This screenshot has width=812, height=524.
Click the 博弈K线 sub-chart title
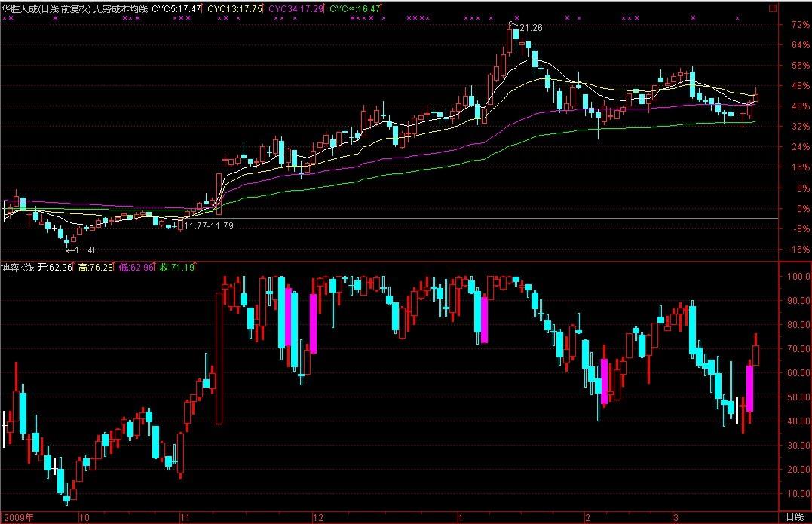tap(17, 267)
